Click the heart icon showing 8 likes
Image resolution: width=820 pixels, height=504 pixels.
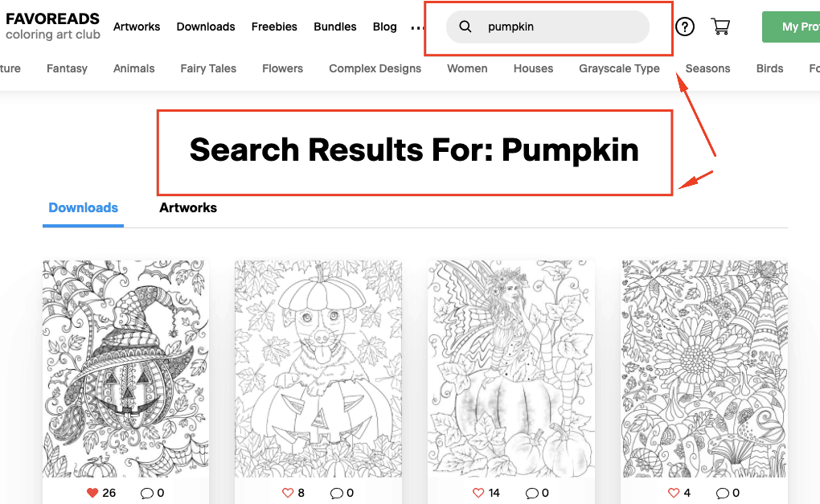click(288, 493)
